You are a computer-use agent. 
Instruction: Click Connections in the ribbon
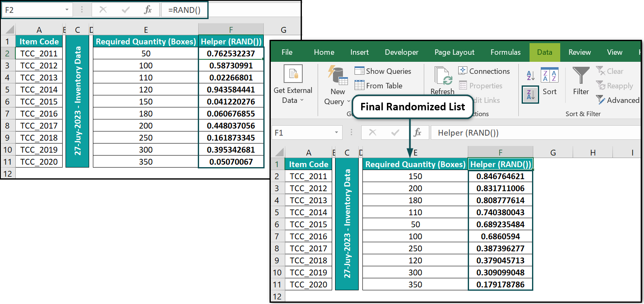[x=484, y=71]
